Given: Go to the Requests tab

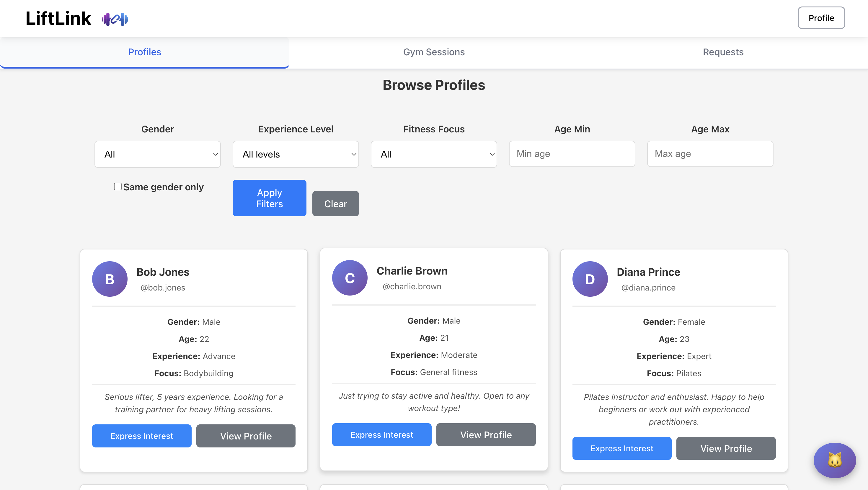Looking at the screenshot, I should [723, 52].
